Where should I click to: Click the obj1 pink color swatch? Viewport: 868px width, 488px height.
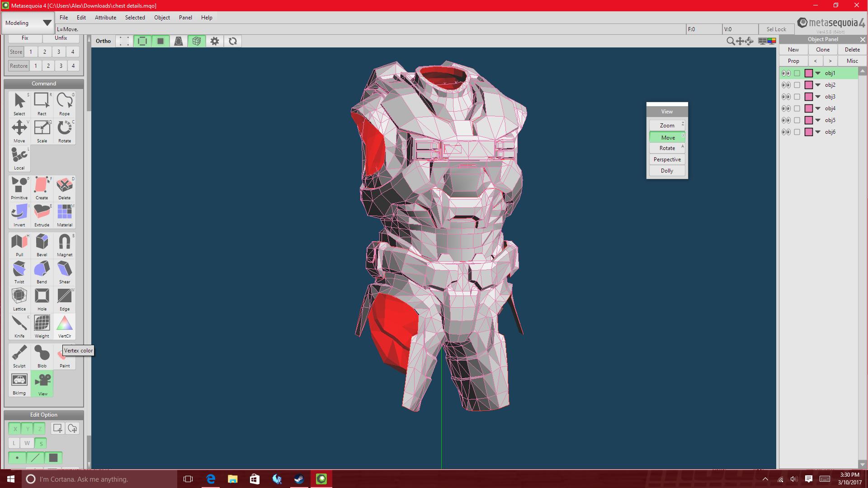[809, 73]
